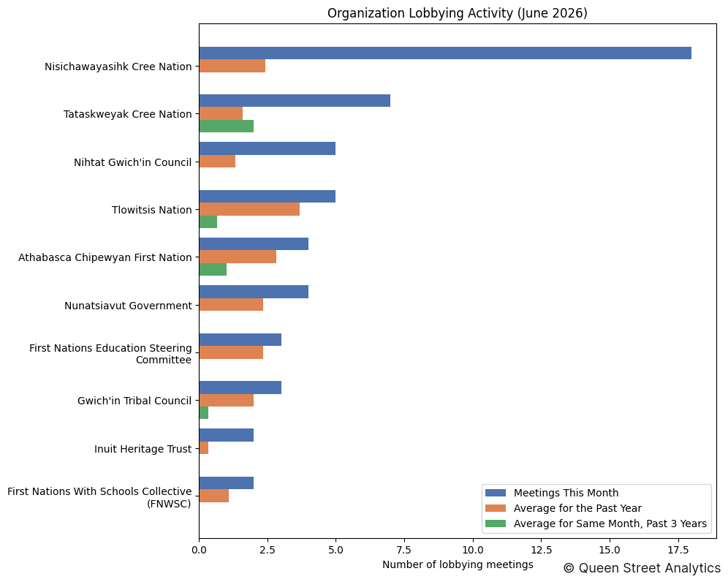Click green 'Average for Same Month' legend swatch

tap(496, 524)
